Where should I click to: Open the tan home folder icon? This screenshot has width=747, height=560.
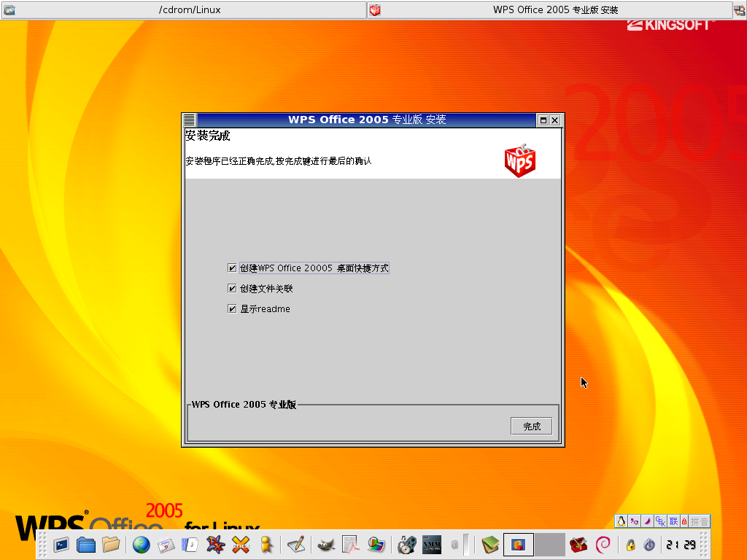point(111,545)
